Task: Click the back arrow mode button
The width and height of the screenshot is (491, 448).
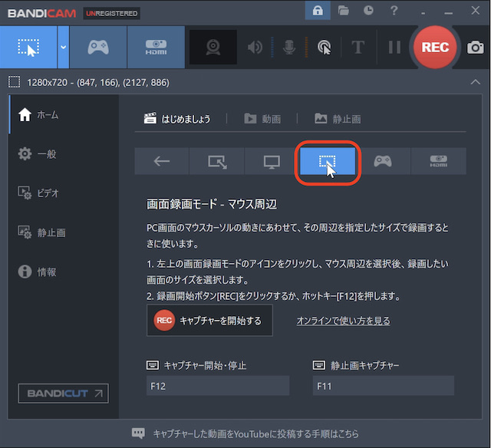Action: [x=162, y=161]
